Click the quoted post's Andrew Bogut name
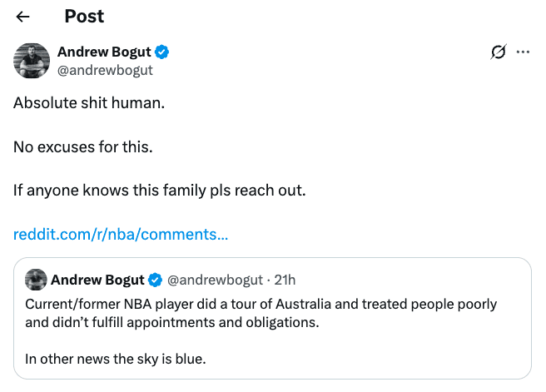Image resolution: width=546 pixels, height=392 pixels. pyautogui.click(x=97, y=280)
